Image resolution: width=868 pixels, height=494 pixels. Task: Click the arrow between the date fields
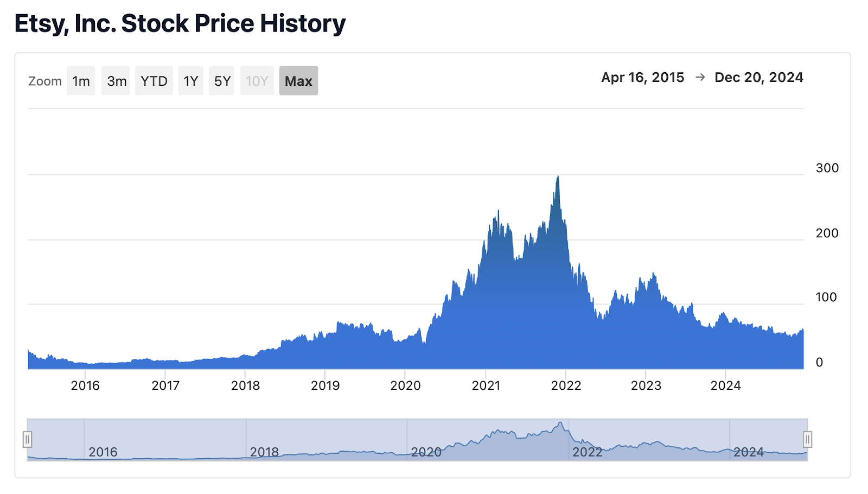[x=699, y=77]
